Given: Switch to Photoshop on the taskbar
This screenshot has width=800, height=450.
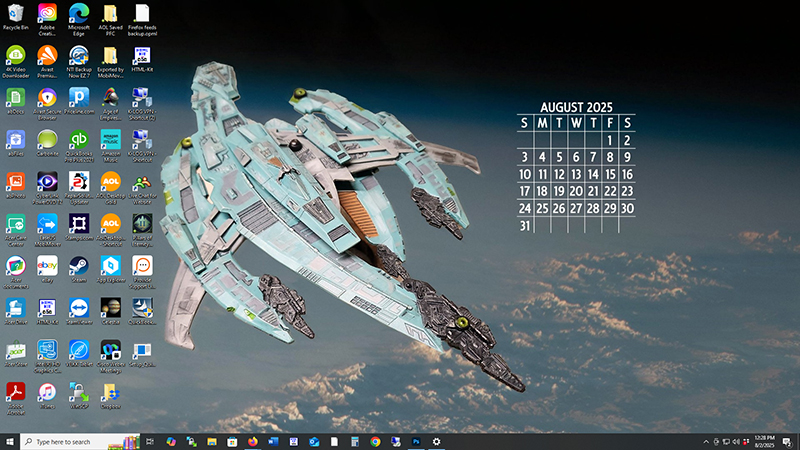Looking at the screenshot, I should (416, 442).
